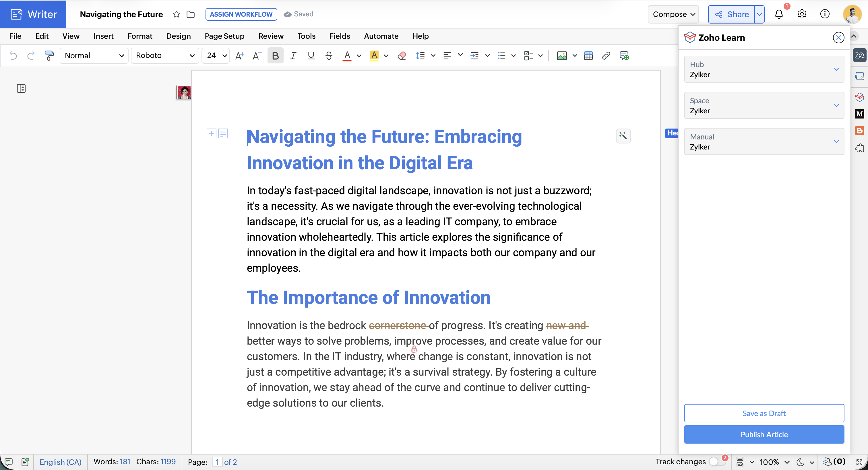Click the Publish Article button
Screen dimensions: 868x470
click(764, 434)
